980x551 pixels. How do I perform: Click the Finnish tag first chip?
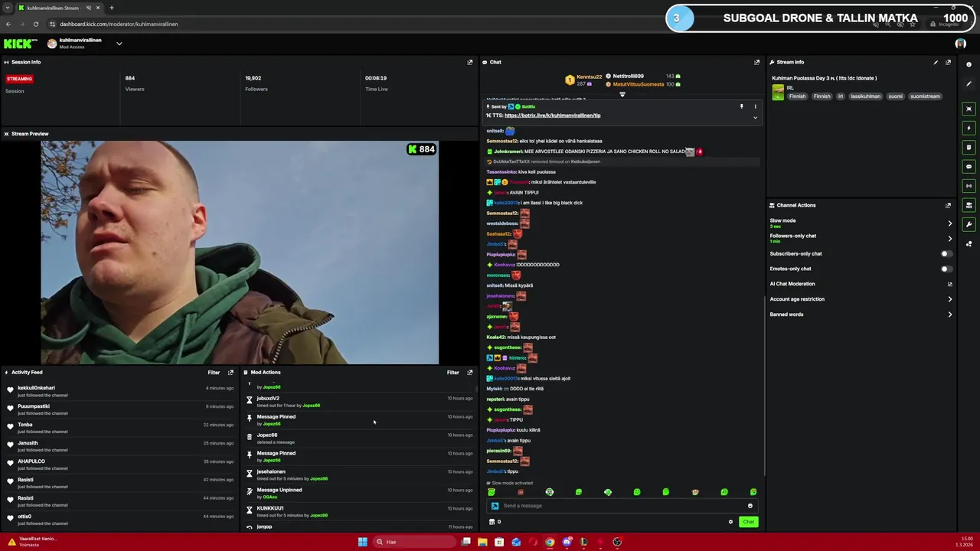coord(798,96)
